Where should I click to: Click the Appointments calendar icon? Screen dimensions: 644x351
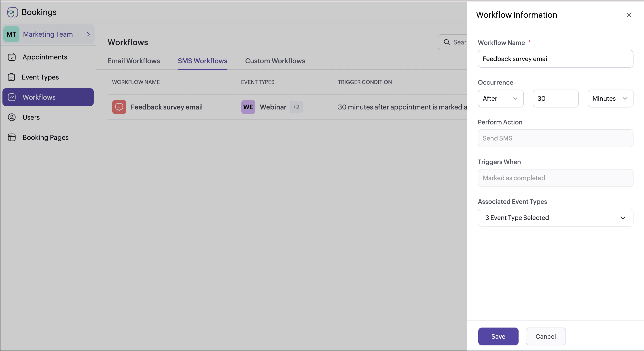(x=12, y=57)
